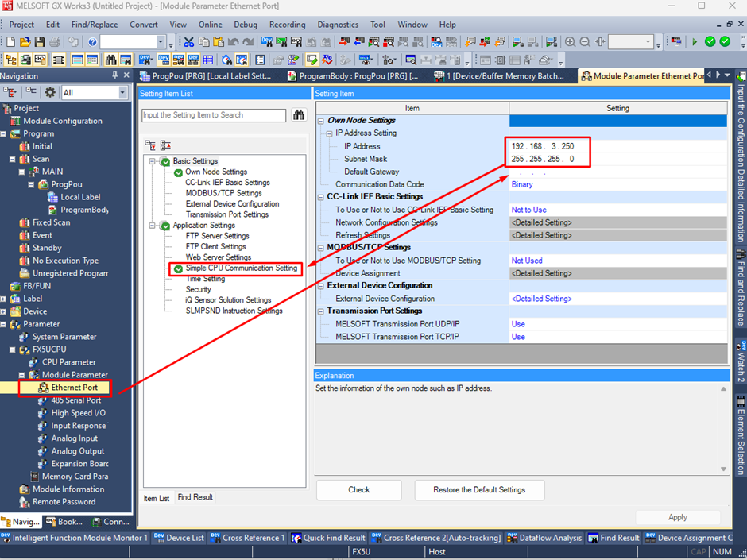Click the Navigation window tree icon
The image size is (747, 560).
[x=10, y=60]
